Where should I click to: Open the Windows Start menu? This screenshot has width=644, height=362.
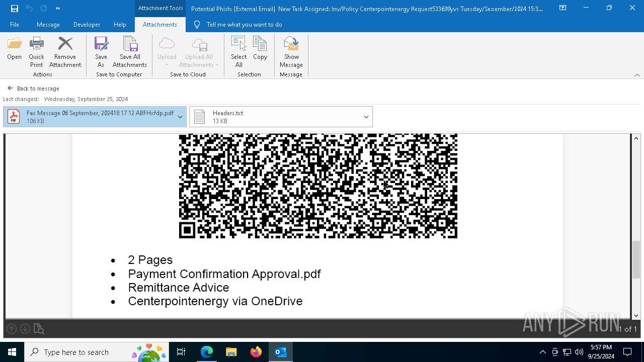click(12, 352)
